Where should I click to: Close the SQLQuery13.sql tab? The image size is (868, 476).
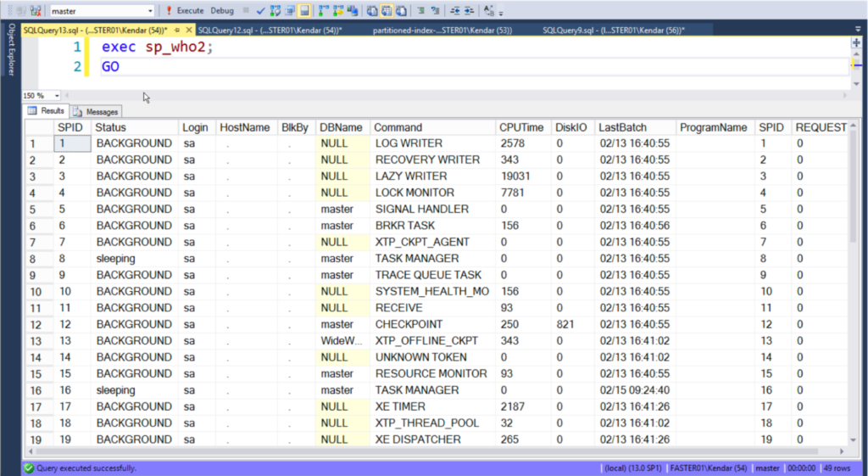(x=188, y=30)
